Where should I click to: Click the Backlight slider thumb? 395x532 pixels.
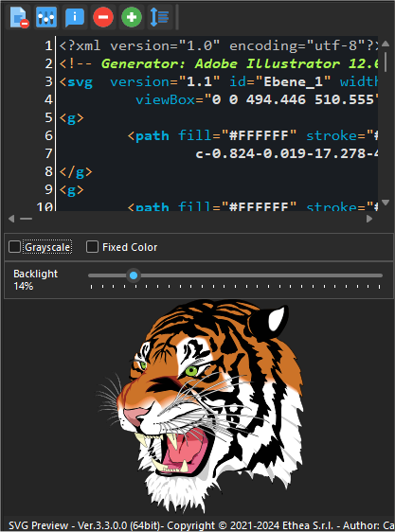tap(134, 275)
